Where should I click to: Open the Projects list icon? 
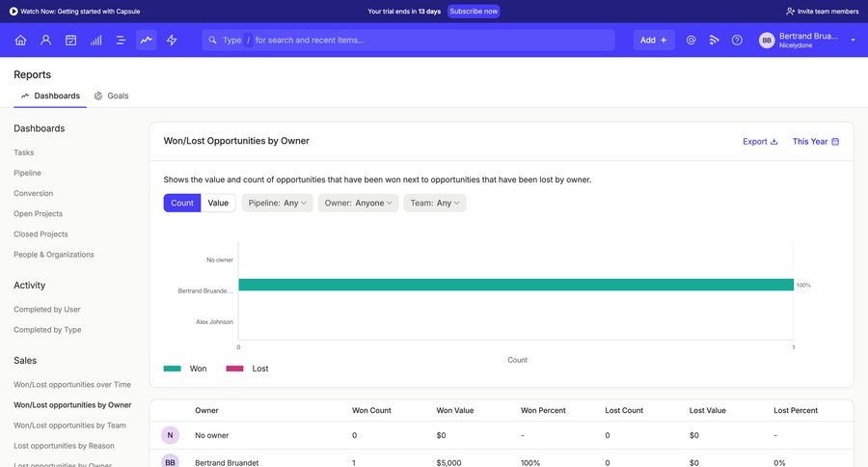click(121, 41)
